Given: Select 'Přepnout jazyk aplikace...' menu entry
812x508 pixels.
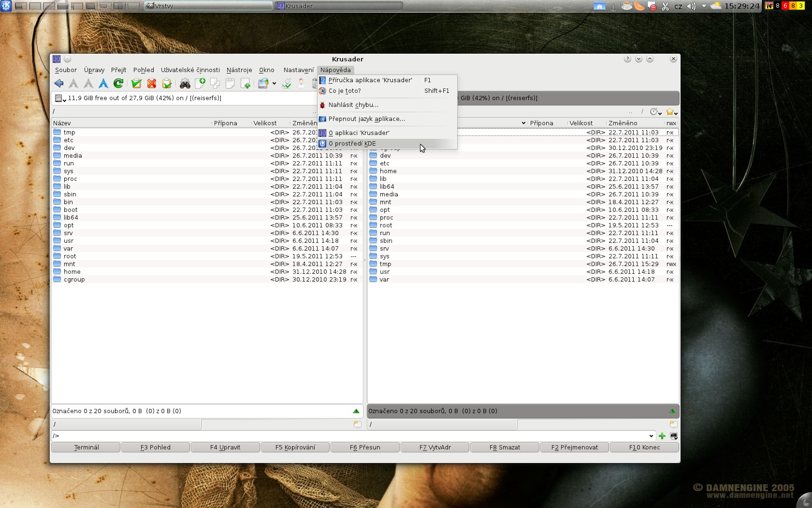Looking at the screenshot, I should (x=387, y=119).
